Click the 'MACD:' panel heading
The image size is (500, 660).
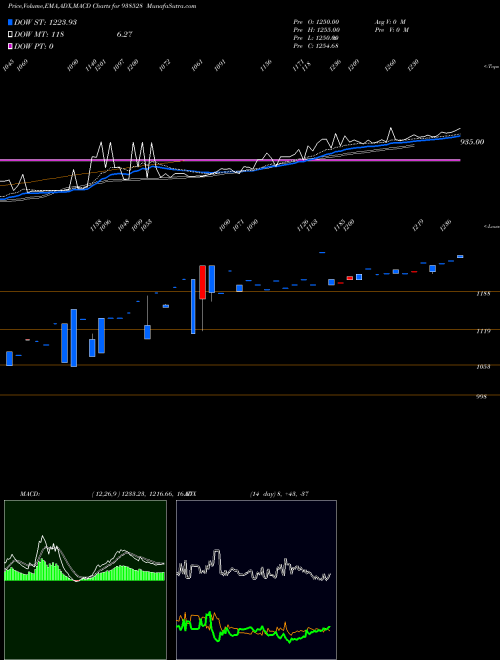30,494
